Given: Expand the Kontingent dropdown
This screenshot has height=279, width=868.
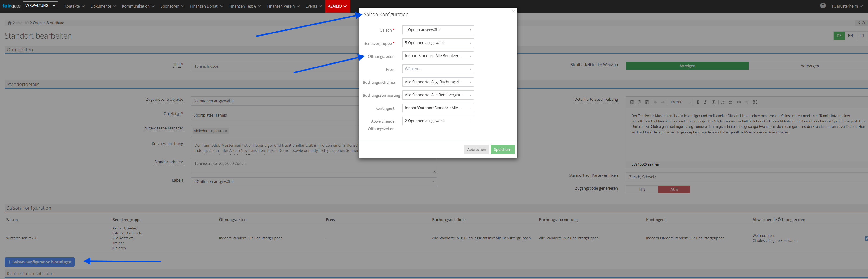Looking at the screenshot, I should pos(438,108).
